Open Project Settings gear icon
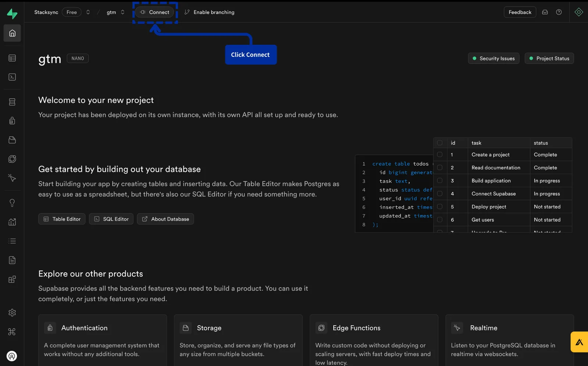 12,313
